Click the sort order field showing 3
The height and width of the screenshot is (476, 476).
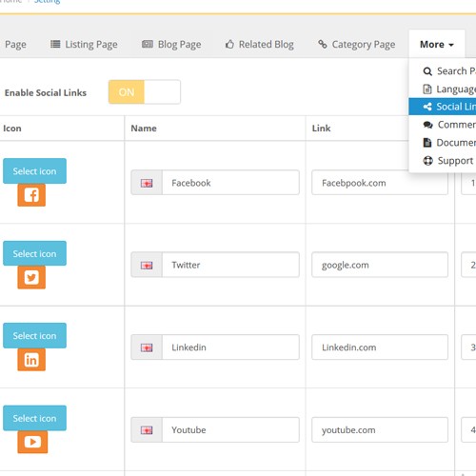coord(468,347)
